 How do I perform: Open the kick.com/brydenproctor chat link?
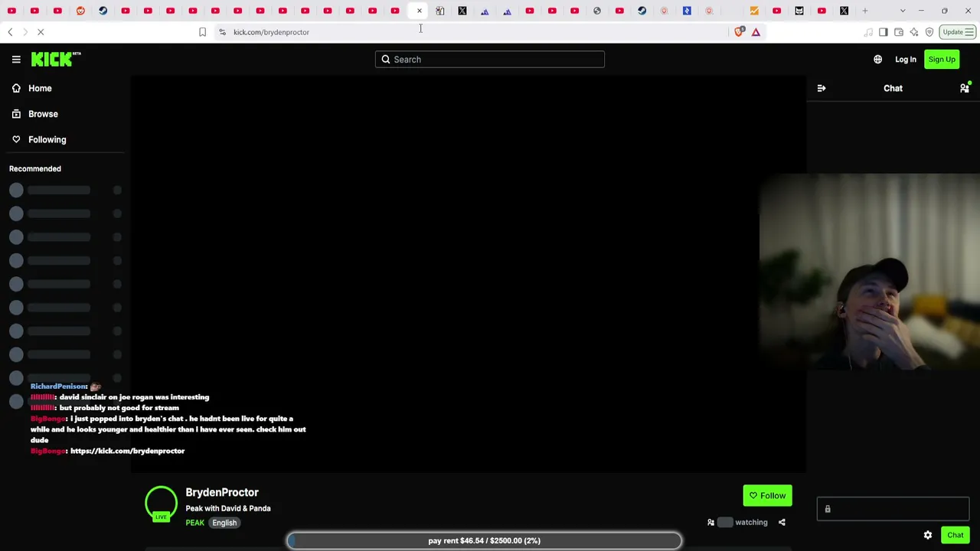coord(127,452)
